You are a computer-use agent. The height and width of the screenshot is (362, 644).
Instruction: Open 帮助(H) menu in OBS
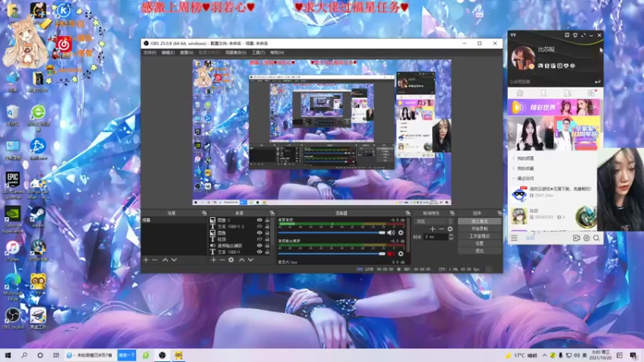(277, 52)
